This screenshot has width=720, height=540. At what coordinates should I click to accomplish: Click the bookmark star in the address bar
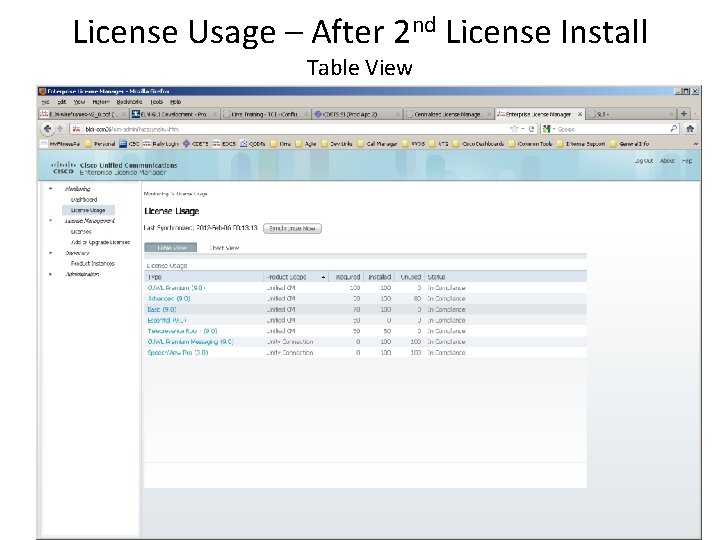(x=514, y=129)
